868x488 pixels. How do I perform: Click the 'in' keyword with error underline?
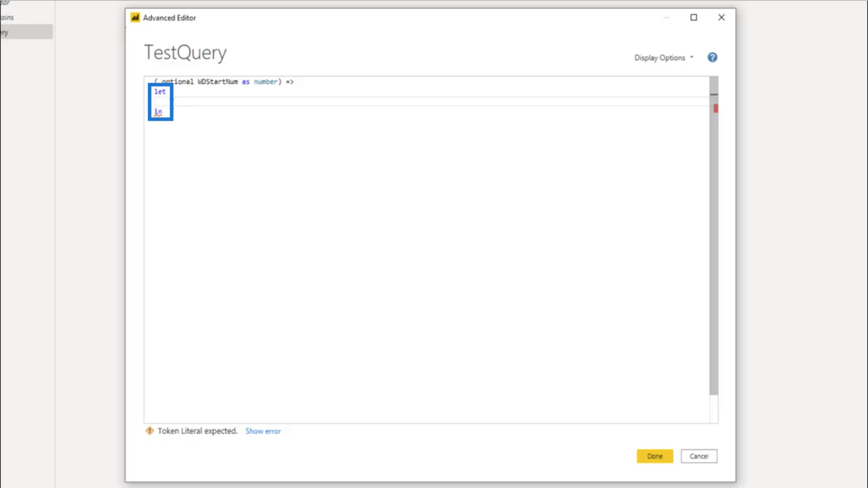(x=158, y=112)
